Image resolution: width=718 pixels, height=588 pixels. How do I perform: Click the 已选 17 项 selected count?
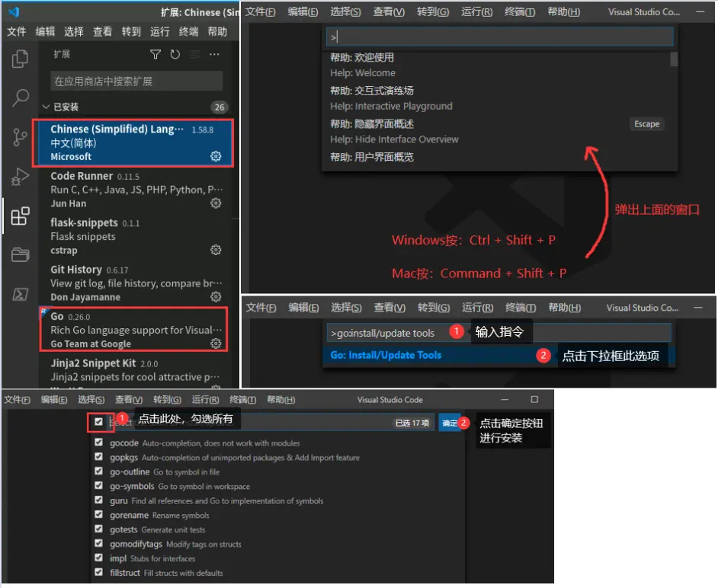tap(412, 423)
